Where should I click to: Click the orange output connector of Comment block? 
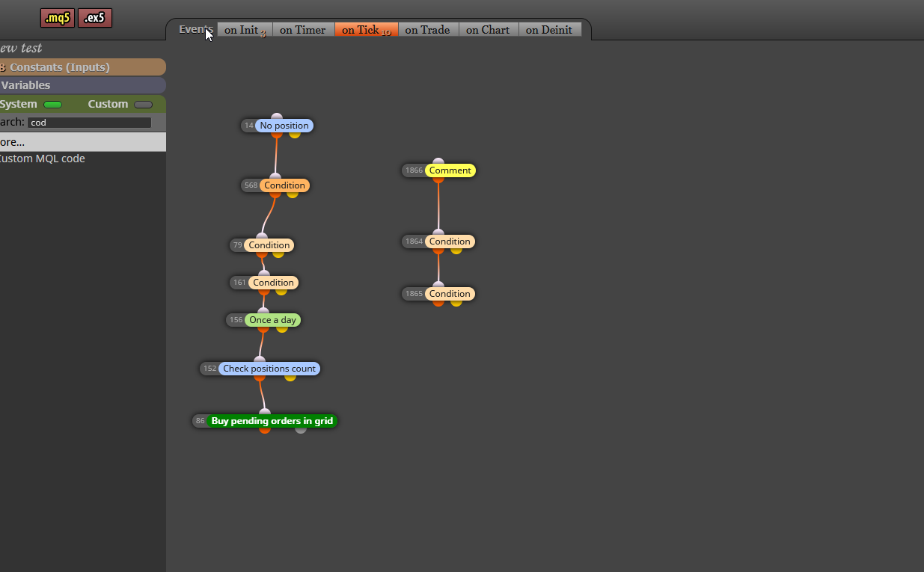[438, 179]
